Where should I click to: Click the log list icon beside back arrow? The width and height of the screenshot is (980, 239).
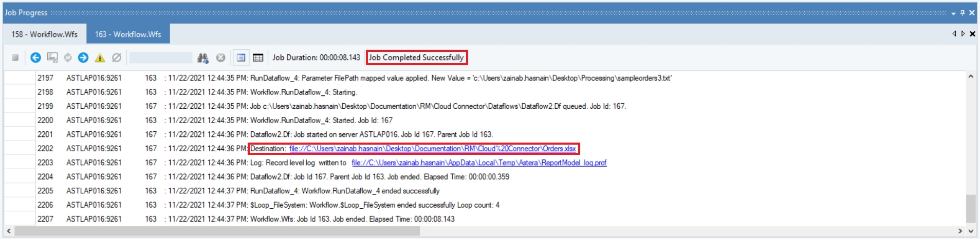pyautogui.click(x=52, y=58)
